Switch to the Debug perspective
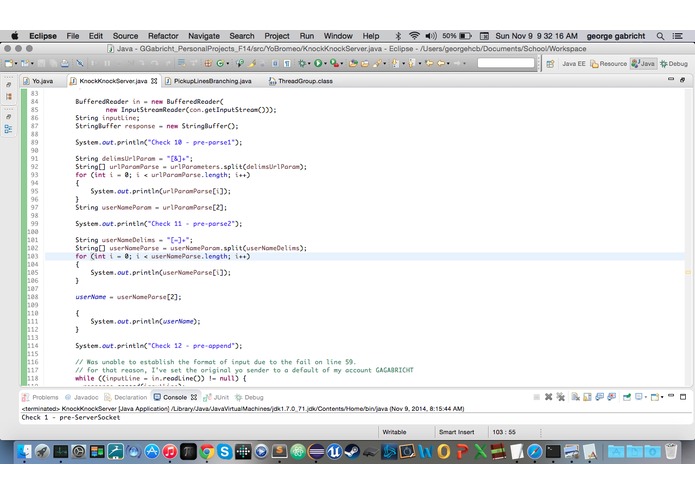 [674, 64]
